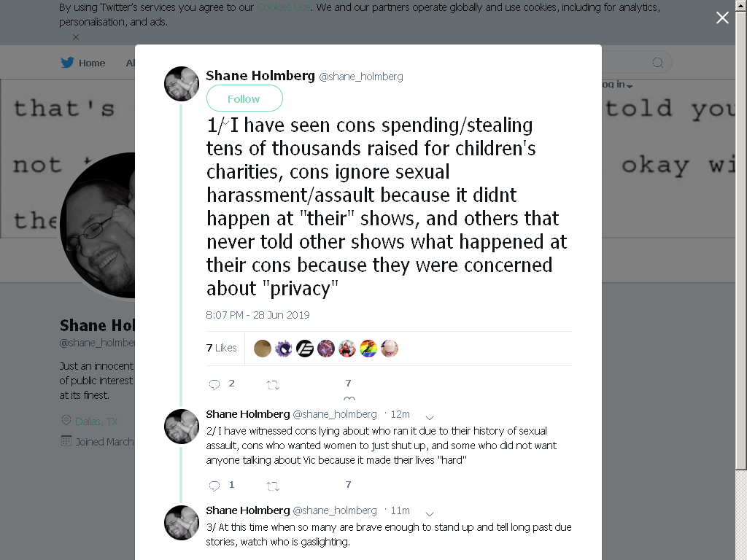The height and width of the screenshot is (560, 747).
Task: Follow Shane Holmberg
Action: (x=244, y=98)
